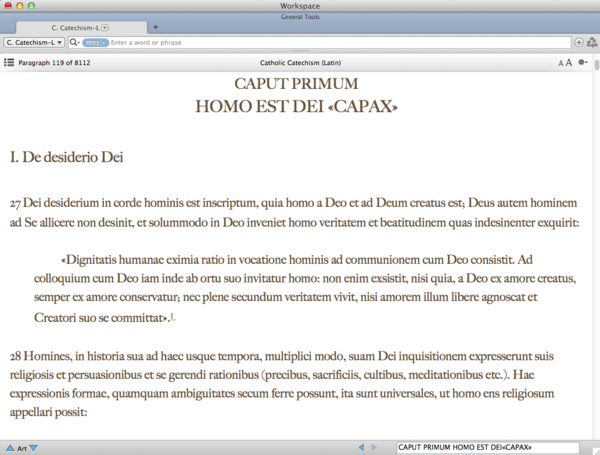Screen dimensions: 600x455
Task: Add a parallel pane with plus icon
Action: pos(579,42)
